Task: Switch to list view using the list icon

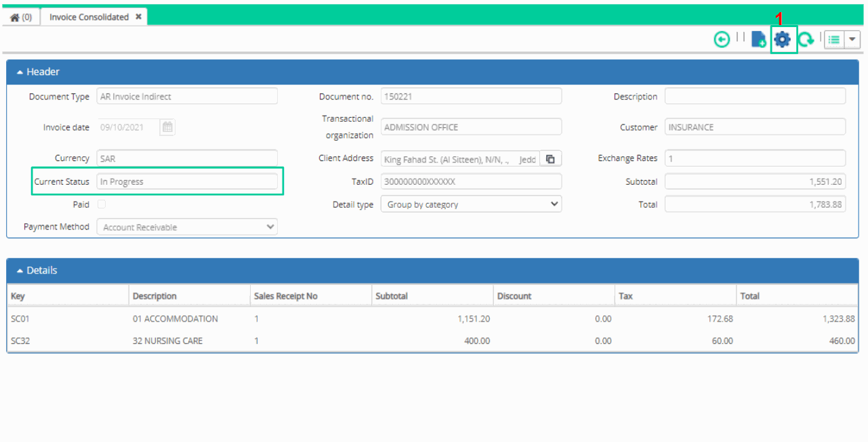Action: [833, 39]
